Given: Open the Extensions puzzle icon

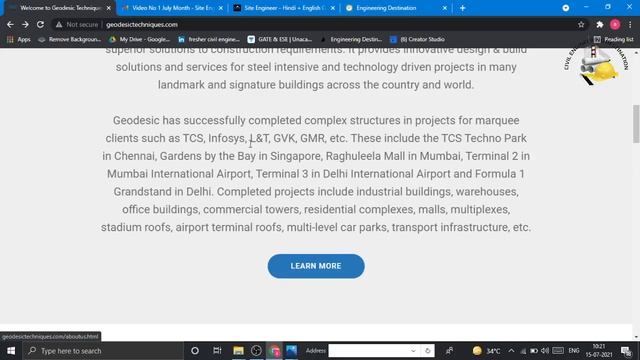Looking at the screenshot, I should [600, 24].
